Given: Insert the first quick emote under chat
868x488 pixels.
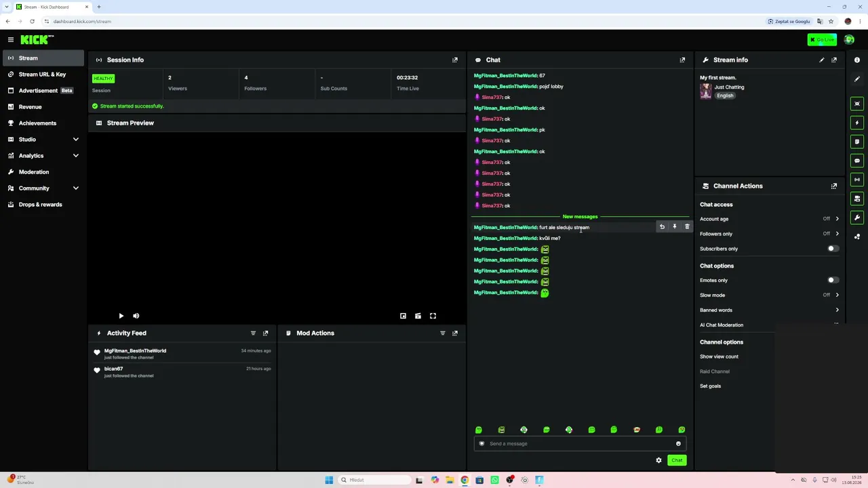Looking at the screenshot, I should pyautogui.click(x=479, y=430).
